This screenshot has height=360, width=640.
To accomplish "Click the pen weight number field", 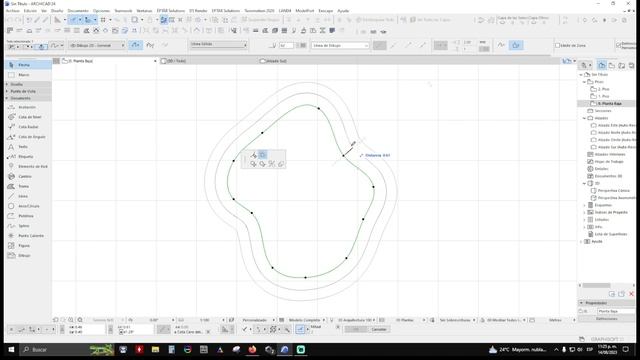I will tap(286, 46).
